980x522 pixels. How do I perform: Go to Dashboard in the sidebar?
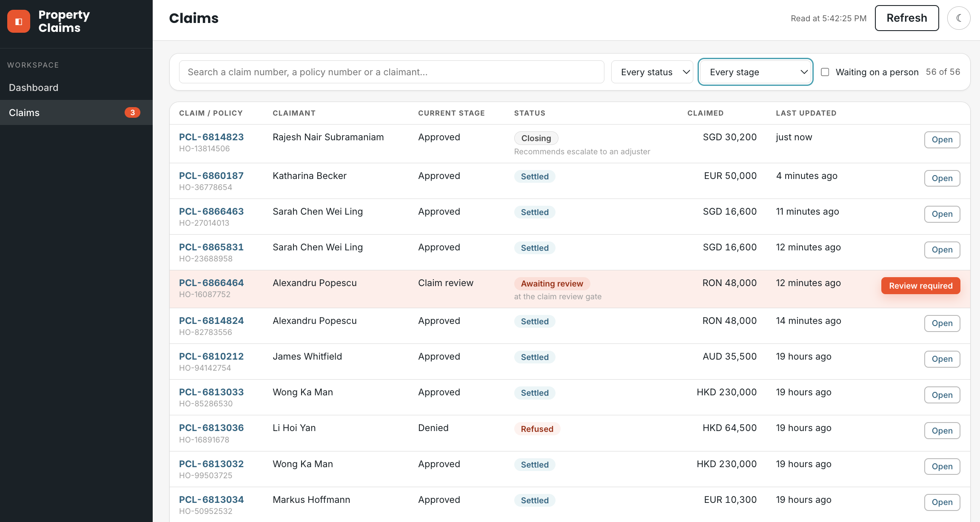click(x=76, y=88)
